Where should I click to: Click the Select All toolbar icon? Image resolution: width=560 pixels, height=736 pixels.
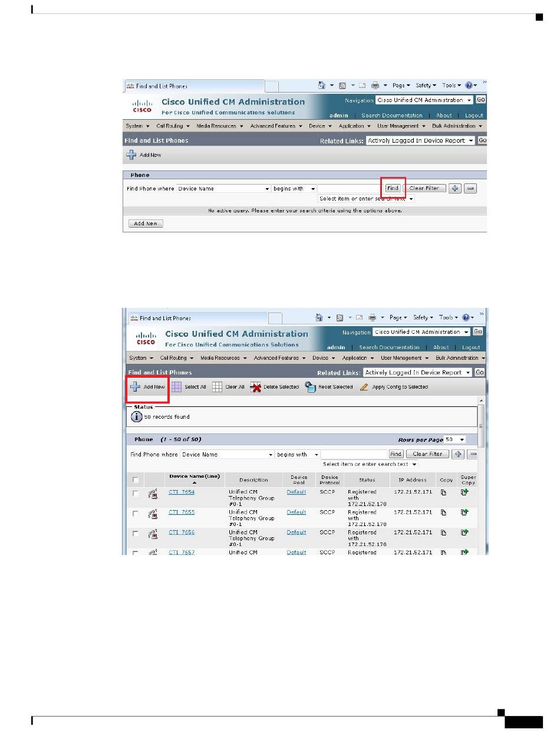(177, 387)
